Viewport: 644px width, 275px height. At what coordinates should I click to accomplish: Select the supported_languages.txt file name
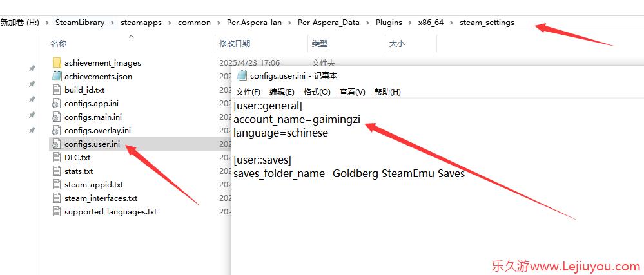[110, 212]
